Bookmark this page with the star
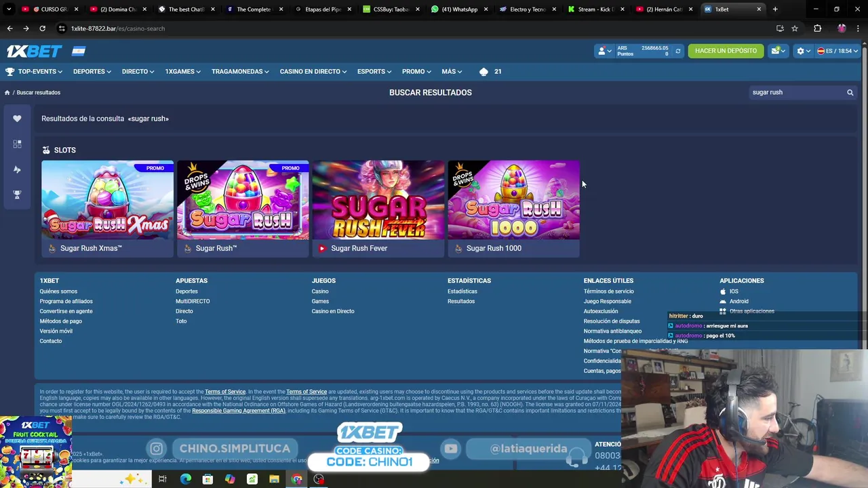 tap(795, 28)
